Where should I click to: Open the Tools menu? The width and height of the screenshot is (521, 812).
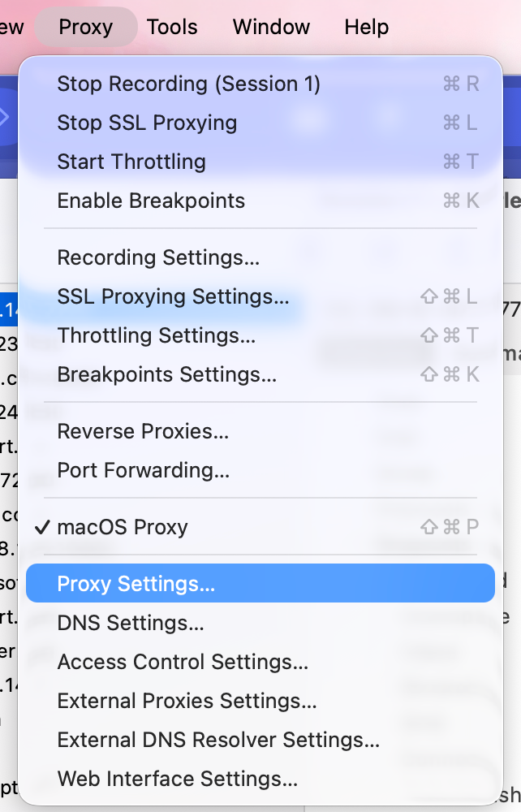pyautogui.click(x=172, y=27)
